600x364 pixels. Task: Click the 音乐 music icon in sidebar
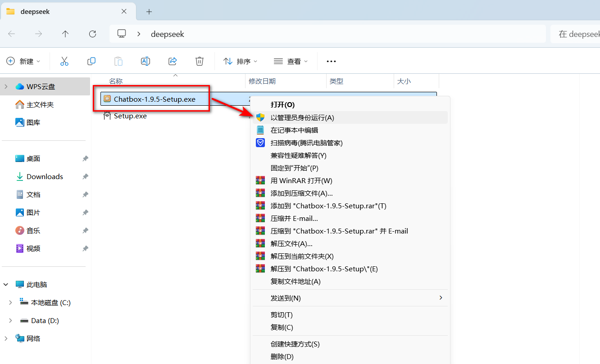tap(20, 230)
